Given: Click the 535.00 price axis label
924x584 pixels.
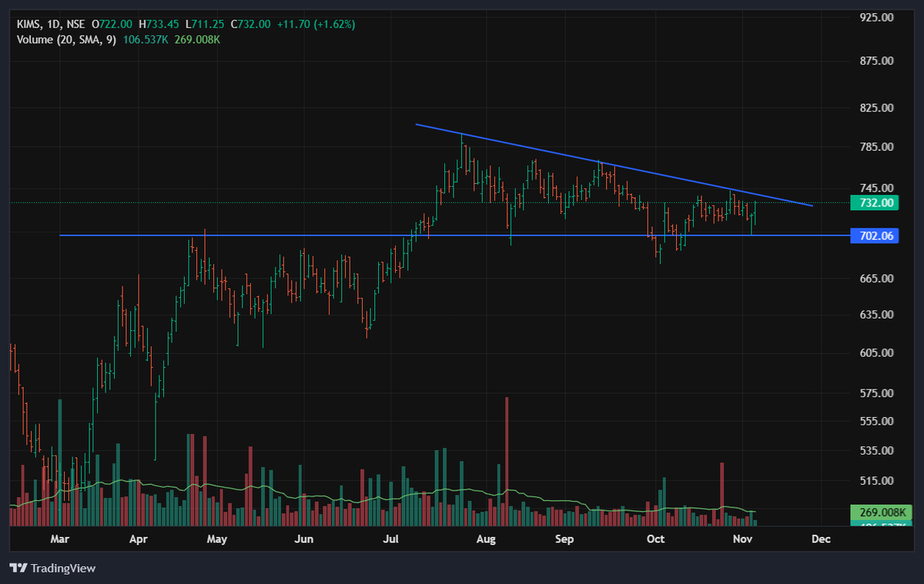Looking at the screenshot, I should coord(875,451).
